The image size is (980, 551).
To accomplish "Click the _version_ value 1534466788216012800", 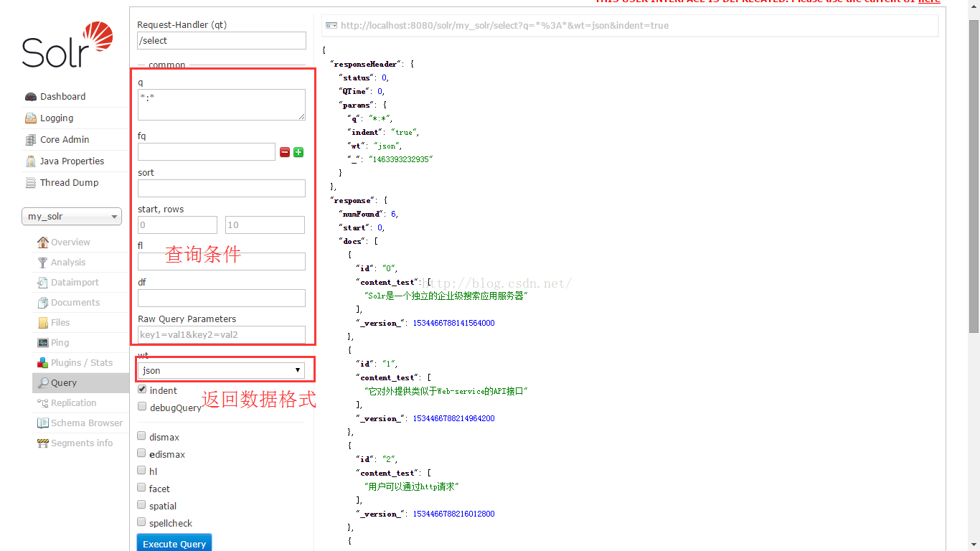I will 453,514.
